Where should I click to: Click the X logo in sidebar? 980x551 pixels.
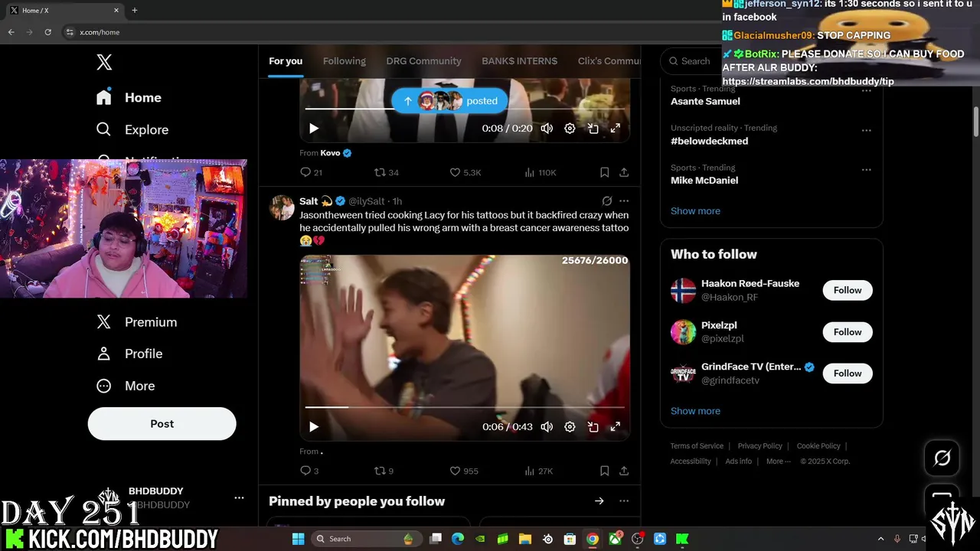coord(104,63)
